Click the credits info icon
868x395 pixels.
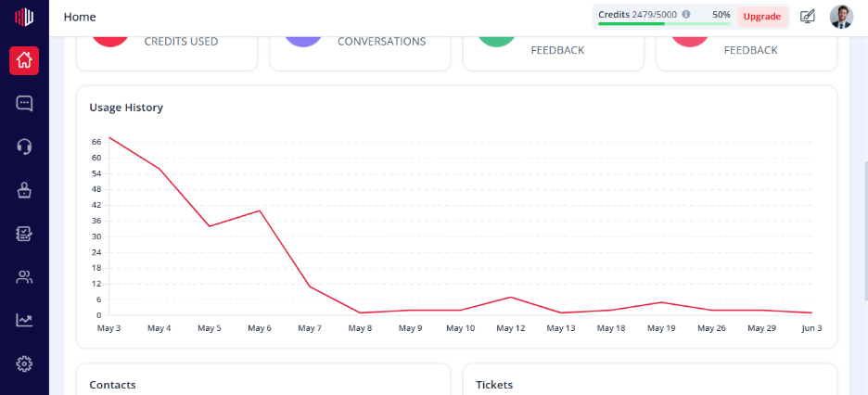[x=686, y=15]
